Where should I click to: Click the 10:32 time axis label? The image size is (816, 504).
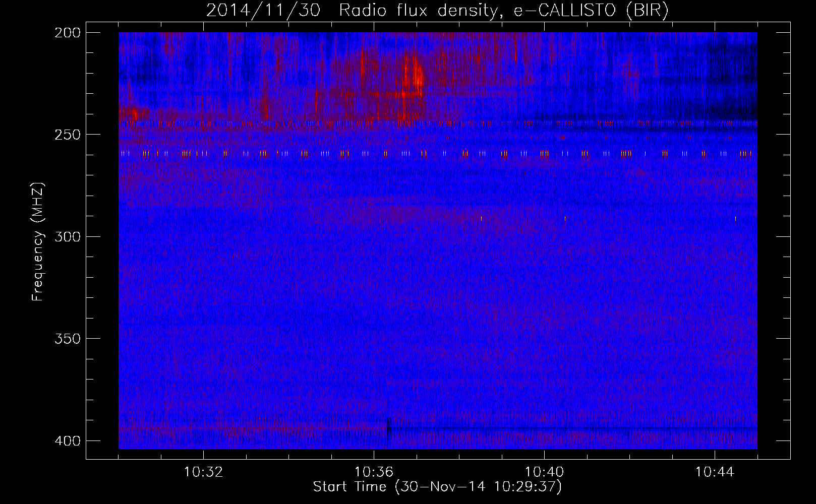click(203, 472)
